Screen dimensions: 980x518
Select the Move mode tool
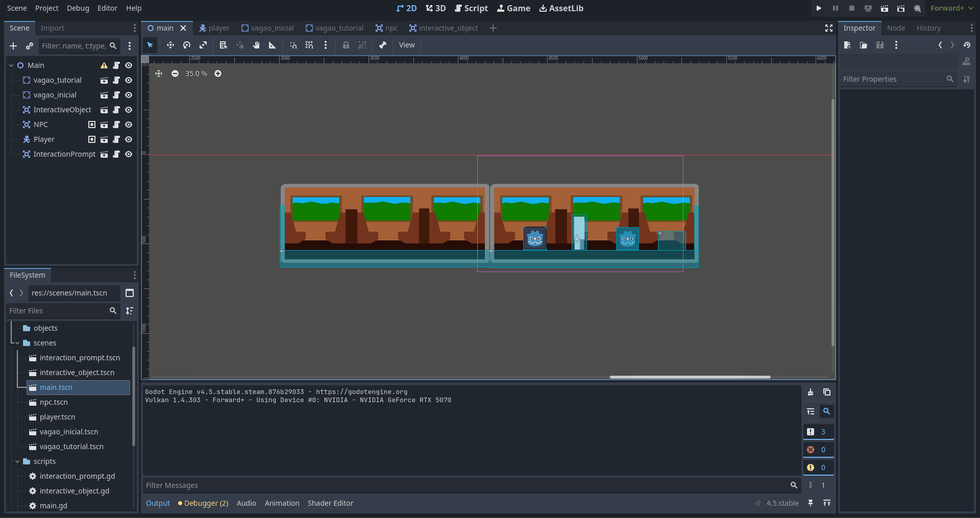tap(170, 45)
